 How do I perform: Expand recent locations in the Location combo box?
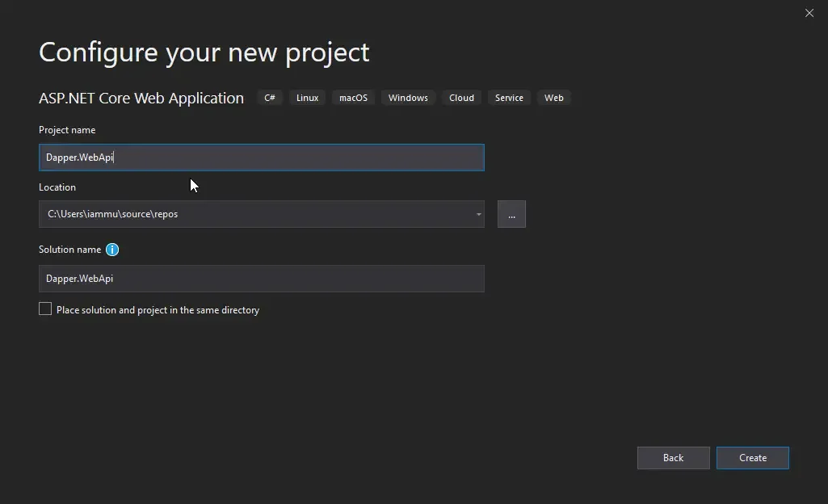tap(477, 214)
